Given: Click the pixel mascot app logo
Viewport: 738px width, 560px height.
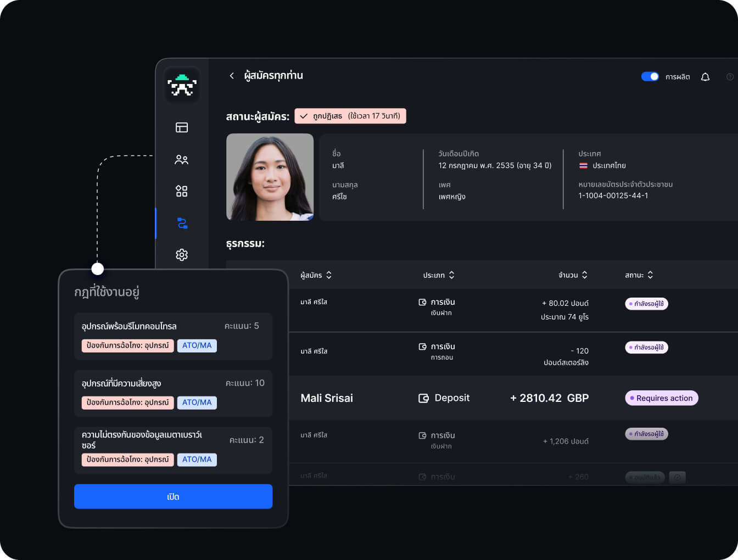Looking at the screenshot, I should [x=182, y=85].
